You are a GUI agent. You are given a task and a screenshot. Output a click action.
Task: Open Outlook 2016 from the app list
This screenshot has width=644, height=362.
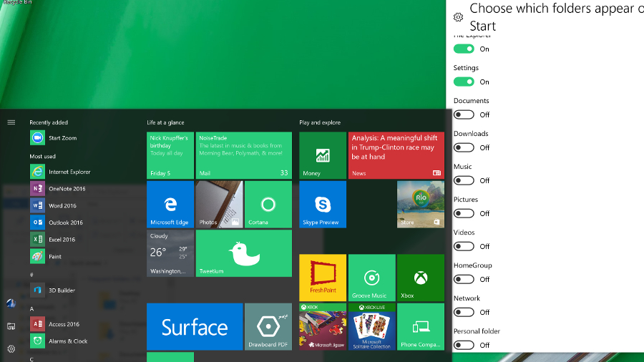point(37,222)
